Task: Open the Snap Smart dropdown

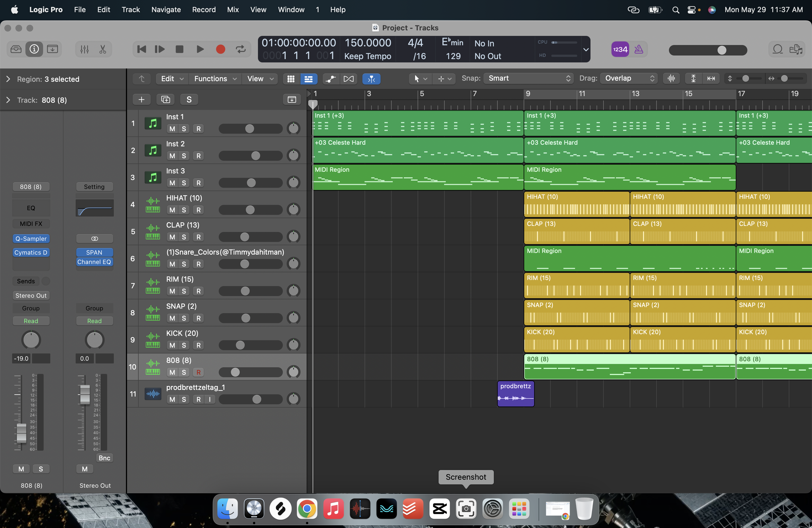Action: [x=528, y=78]
